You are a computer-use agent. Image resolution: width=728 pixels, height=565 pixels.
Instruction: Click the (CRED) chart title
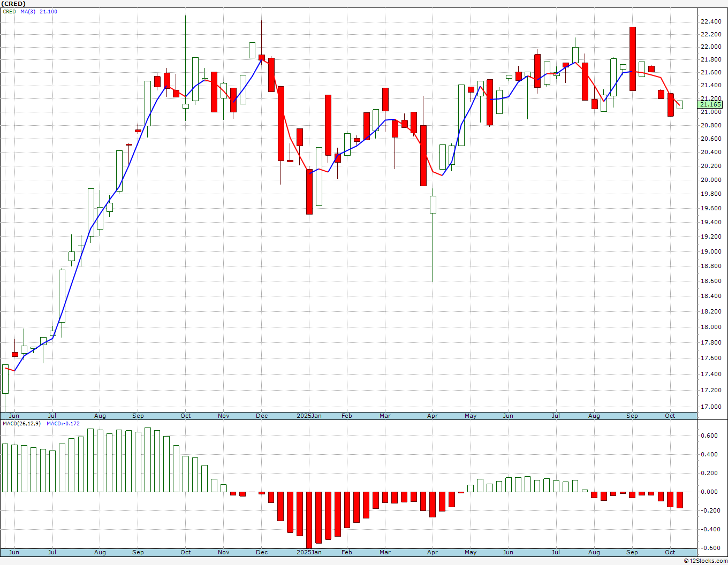(13, 4)
